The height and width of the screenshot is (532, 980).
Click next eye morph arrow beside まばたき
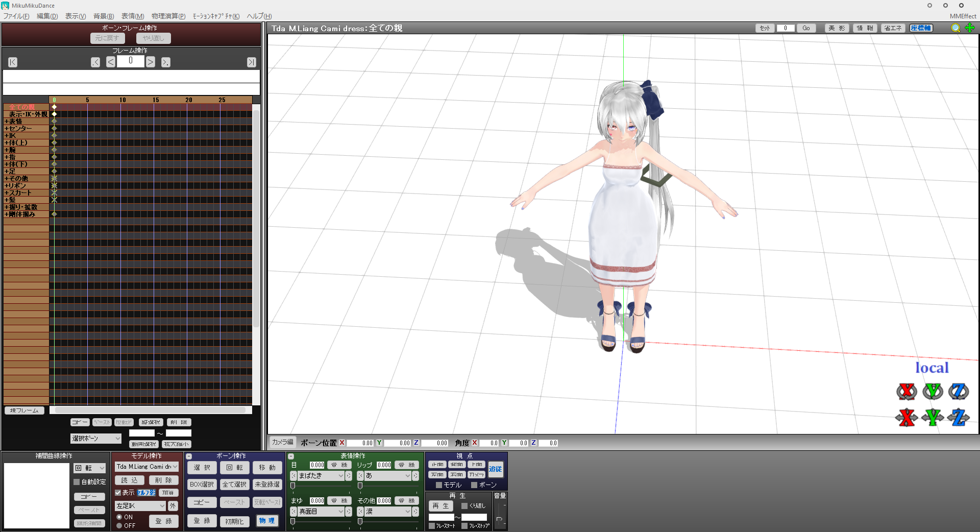tap(349, 476)
